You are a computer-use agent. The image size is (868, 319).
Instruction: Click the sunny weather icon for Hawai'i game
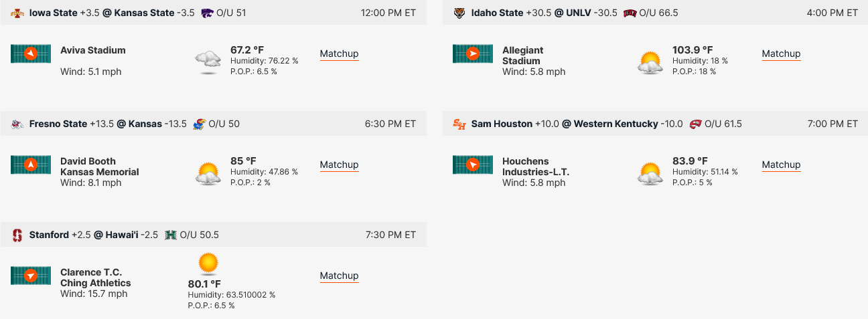[x=208, y=263]
